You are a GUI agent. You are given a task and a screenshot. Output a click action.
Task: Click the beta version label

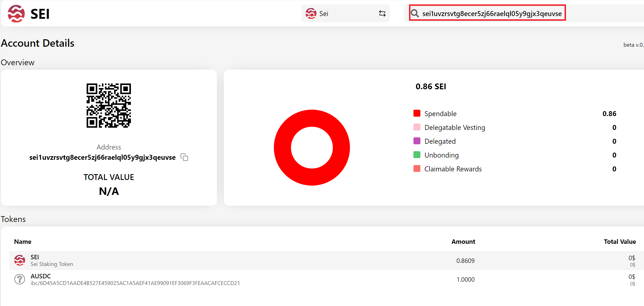point(633,45)
